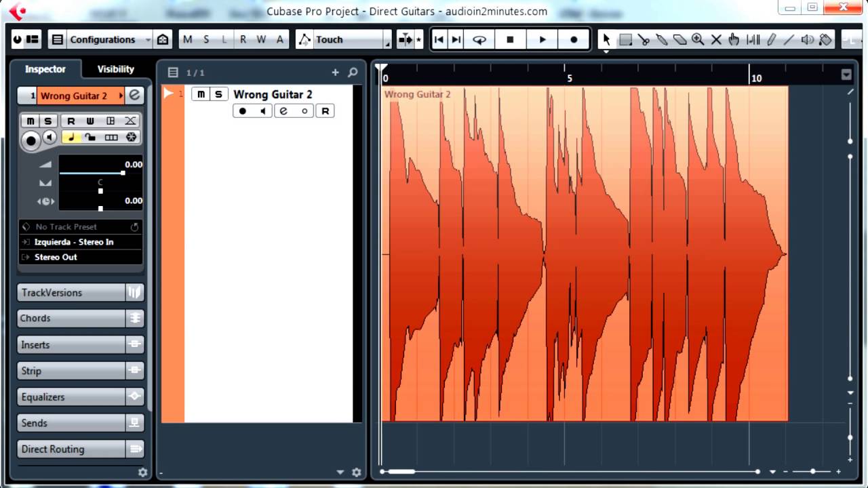This screenshot has width=868, height=488.
Task: Switch to the Visibility tab
Action: 115,69
